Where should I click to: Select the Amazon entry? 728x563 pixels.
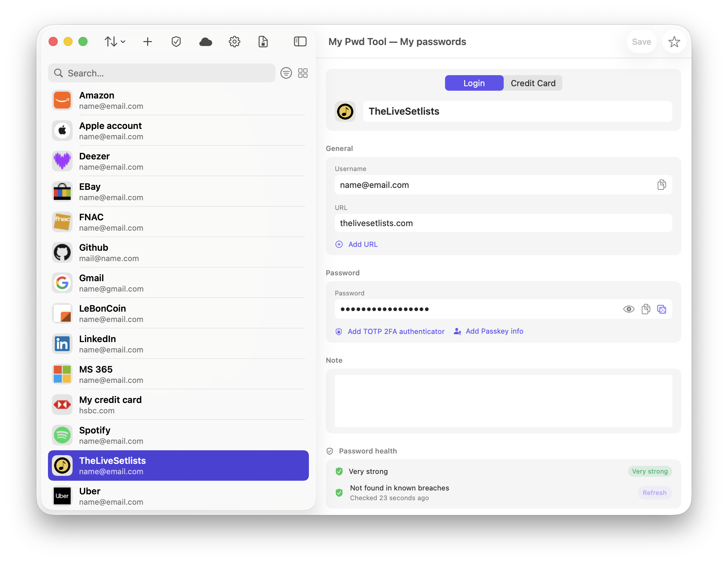178,100
